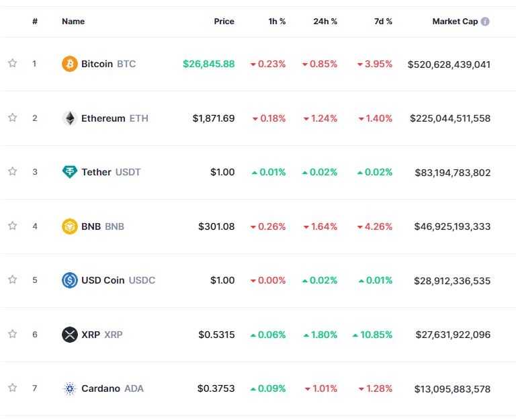Open the Bitcoin price $26,845.88 link
Image resolution: width=516 pixels, height=420 pixels.
point(208,64)
